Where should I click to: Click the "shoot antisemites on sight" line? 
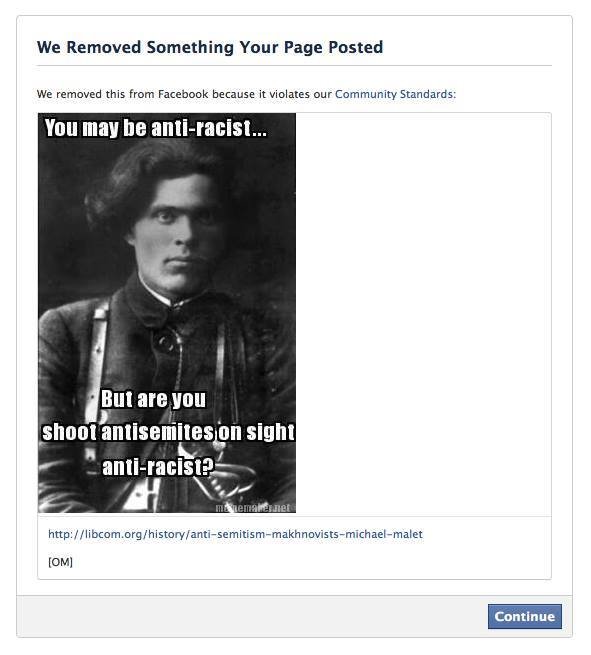pos(168,432)
